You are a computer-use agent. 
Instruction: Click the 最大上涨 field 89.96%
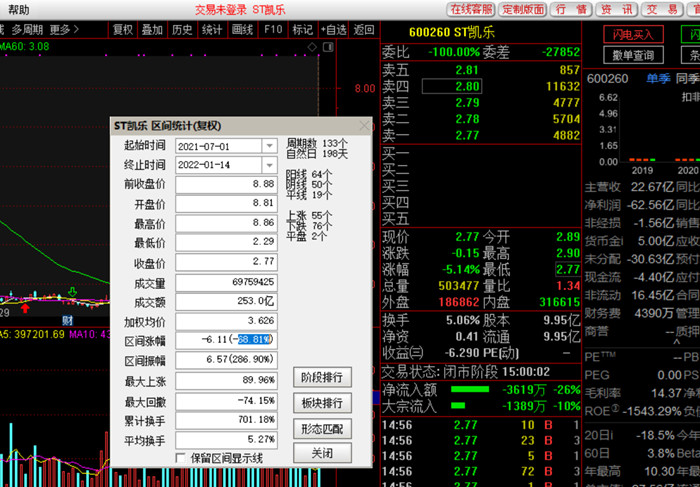click(x=226, y=381)
